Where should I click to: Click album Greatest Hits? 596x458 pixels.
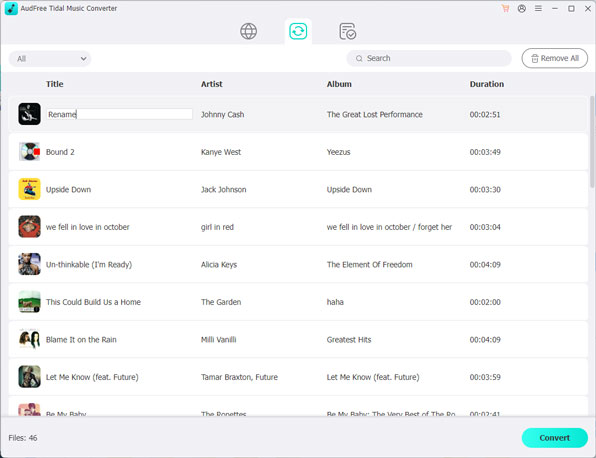pos(349,340)
